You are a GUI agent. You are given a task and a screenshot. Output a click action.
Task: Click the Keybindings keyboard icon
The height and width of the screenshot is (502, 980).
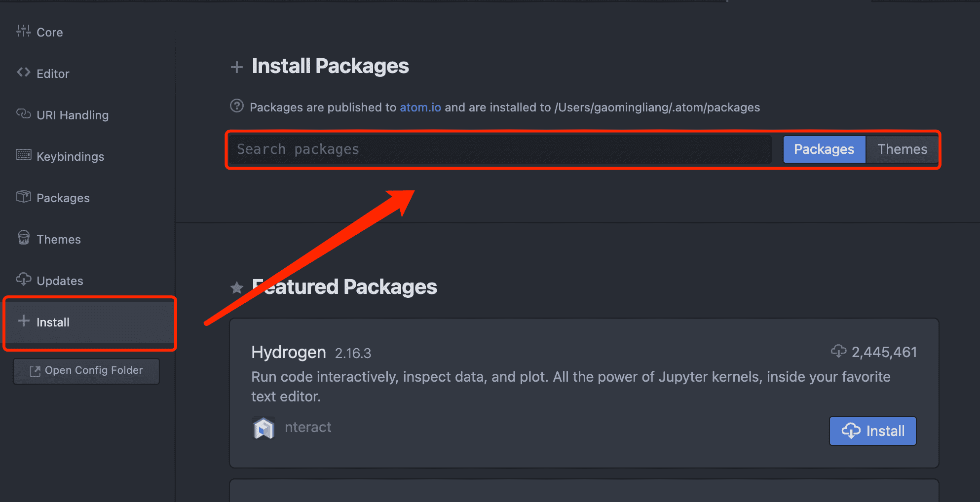click(23, 155)
